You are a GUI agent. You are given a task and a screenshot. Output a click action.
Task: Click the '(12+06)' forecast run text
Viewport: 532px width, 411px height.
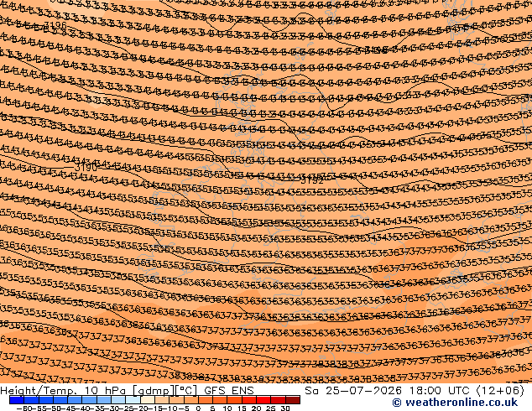coord(500,391)
